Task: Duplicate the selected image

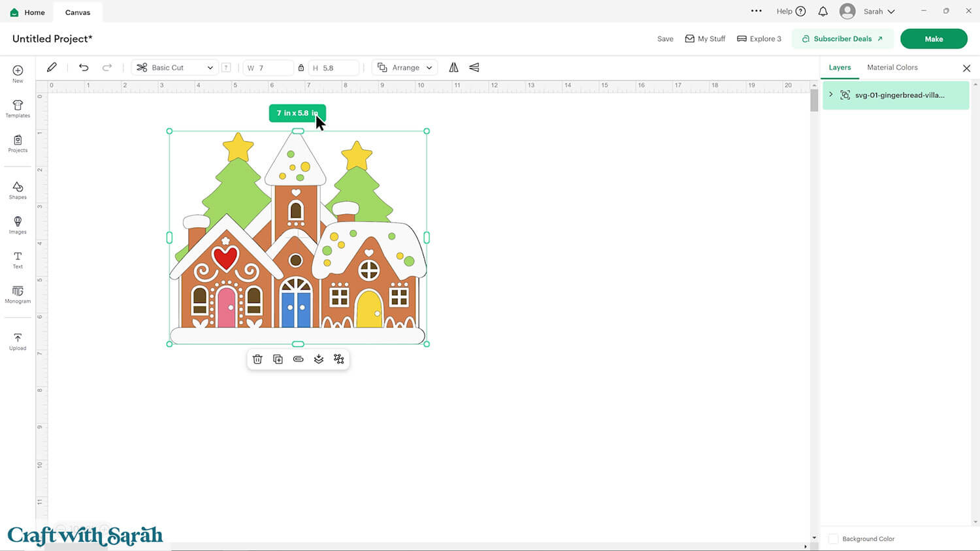Action: (278, 358)
